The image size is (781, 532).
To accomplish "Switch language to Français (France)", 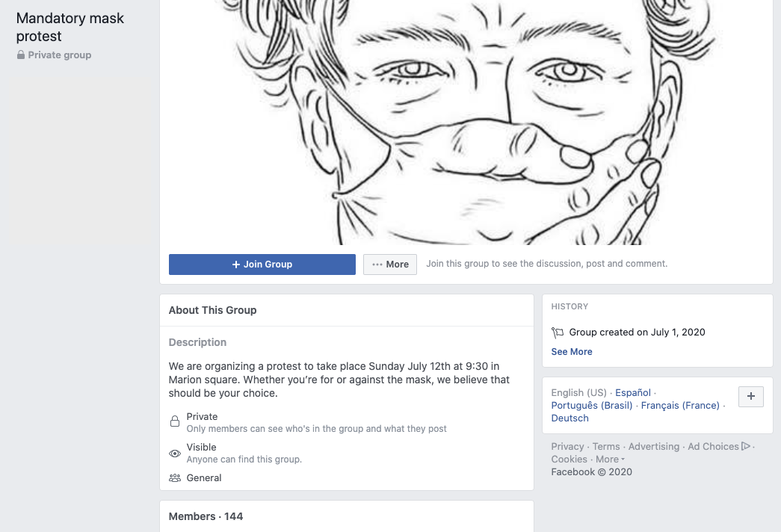I will [679, 405].
